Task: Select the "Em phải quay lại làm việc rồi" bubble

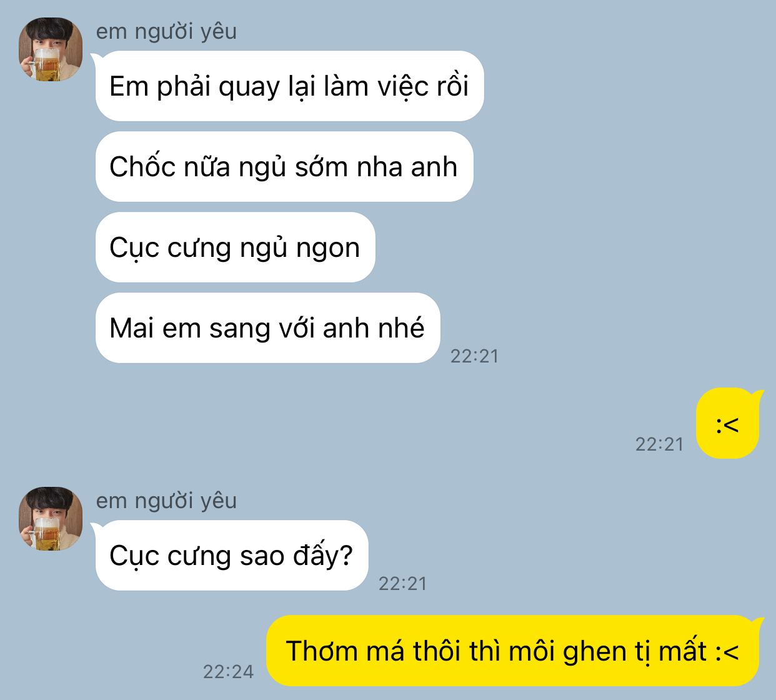Action: click(x=289, y=86)
